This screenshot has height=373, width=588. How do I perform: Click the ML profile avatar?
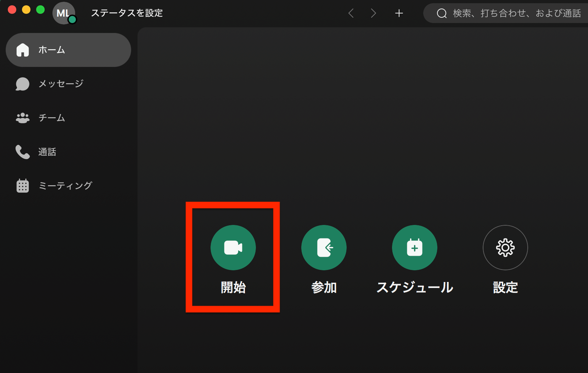(x=64, y=13)
